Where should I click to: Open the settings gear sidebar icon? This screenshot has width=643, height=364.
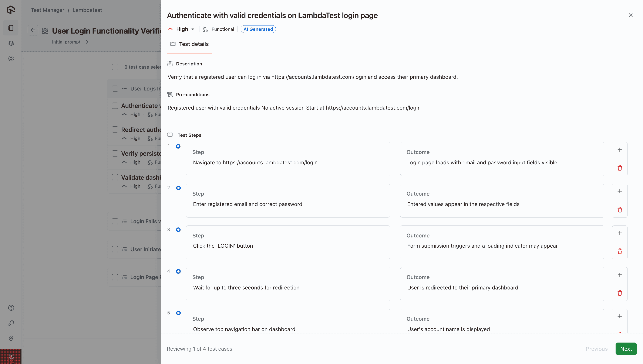(x=11, y=58)
